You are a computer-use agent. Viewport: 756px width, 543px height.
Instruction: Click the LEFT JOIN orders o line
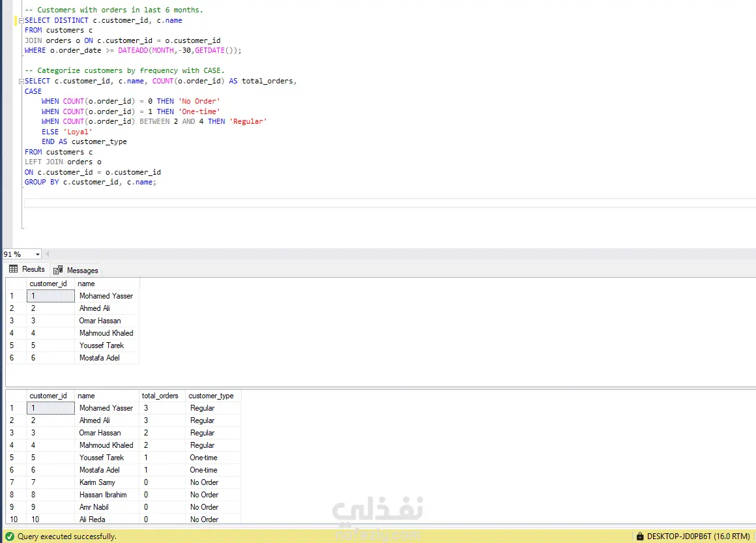[63, 162]
